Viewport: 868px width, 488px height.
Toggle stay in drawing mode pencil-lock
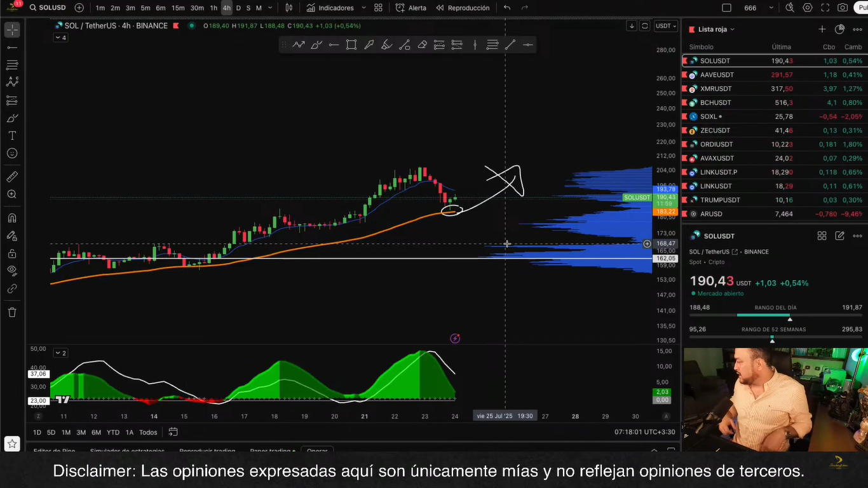pos(12,236)
